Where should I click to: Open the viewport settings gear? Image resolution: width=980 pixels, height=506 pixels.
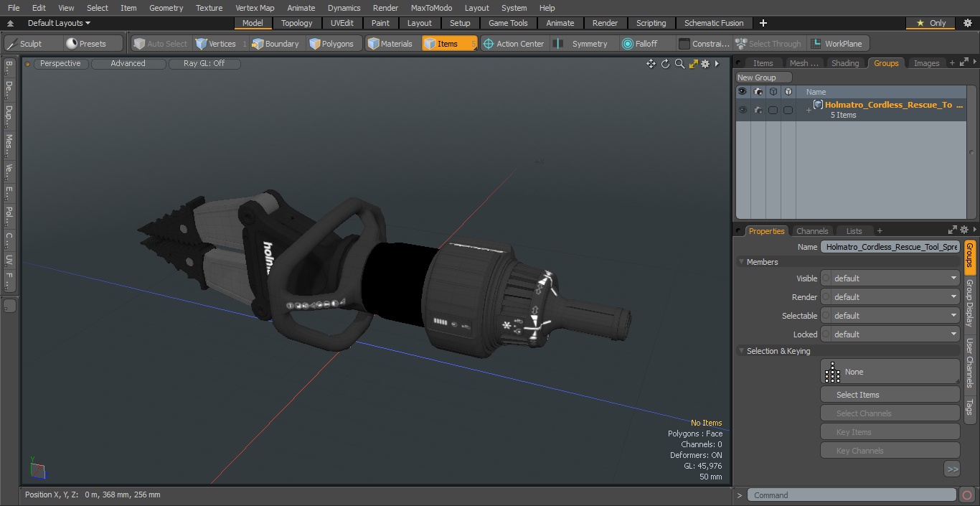click(706, 64)
